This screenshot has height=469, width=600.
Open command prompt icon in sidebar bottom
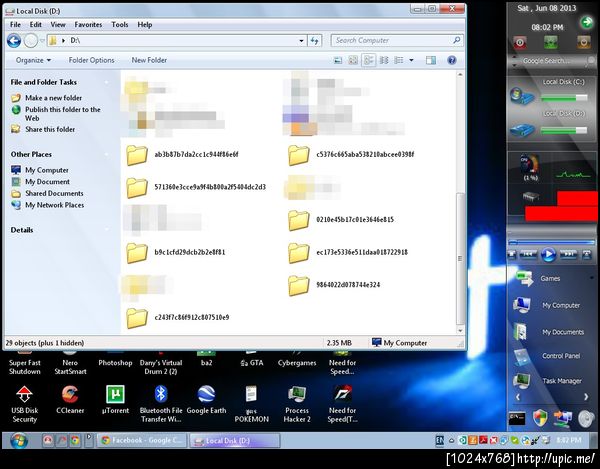coord(517,419)
